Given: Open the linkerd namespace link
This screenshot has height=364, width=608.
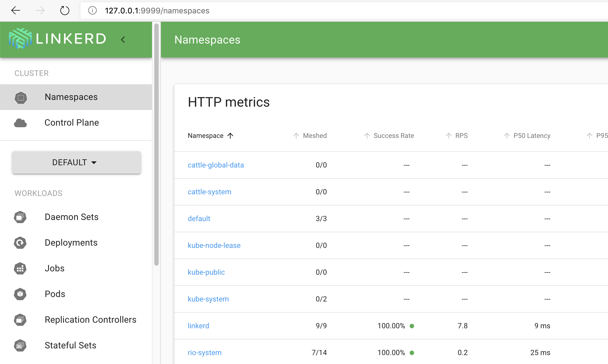Looking at the screenshot, I should (x=198, y=326).
